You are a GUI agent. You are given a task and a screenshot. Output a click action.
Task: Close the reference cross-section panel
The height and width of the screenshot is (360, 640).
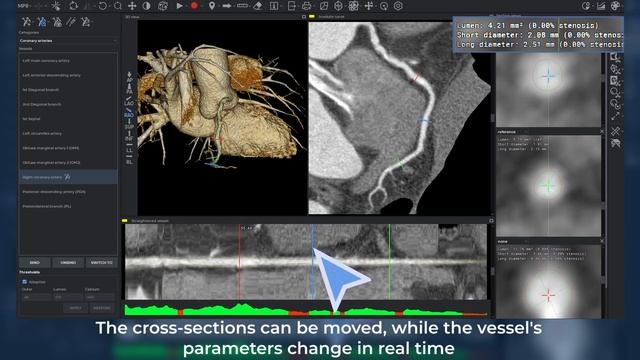[602, 131]
